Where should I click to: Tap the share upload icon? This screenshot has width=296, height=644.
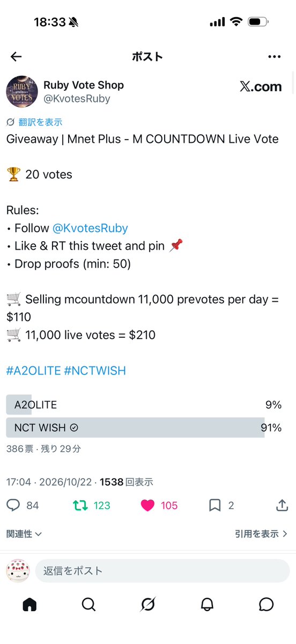pyautogui.click(x=282, y=505)
